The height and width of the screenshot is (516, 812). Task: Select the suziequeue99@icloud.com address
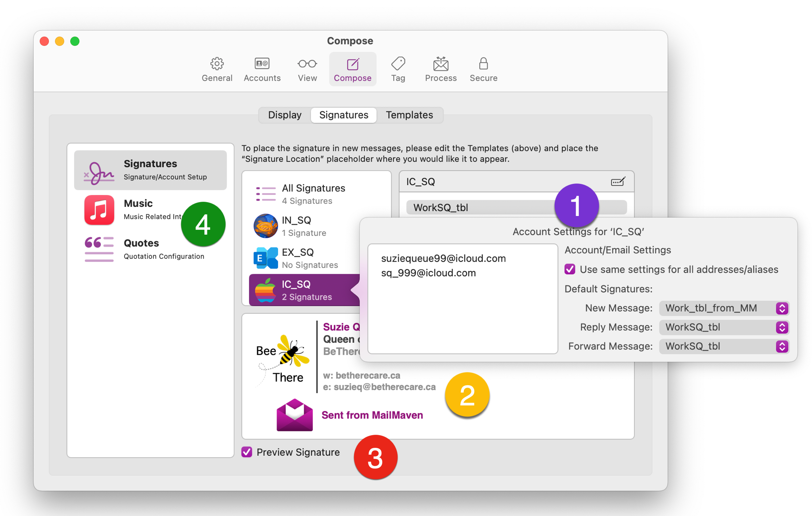[443, 258]
